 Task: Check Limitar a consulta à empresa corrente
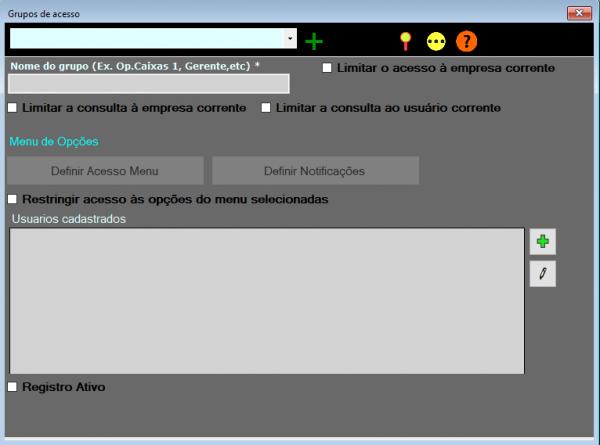[13, 107]
